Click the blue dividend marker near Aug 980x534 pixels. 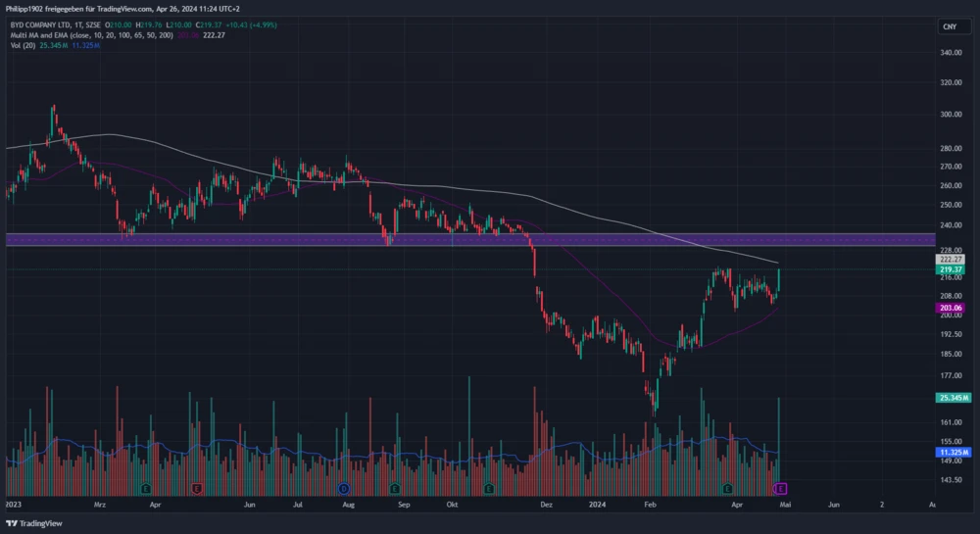coord(344,487)
